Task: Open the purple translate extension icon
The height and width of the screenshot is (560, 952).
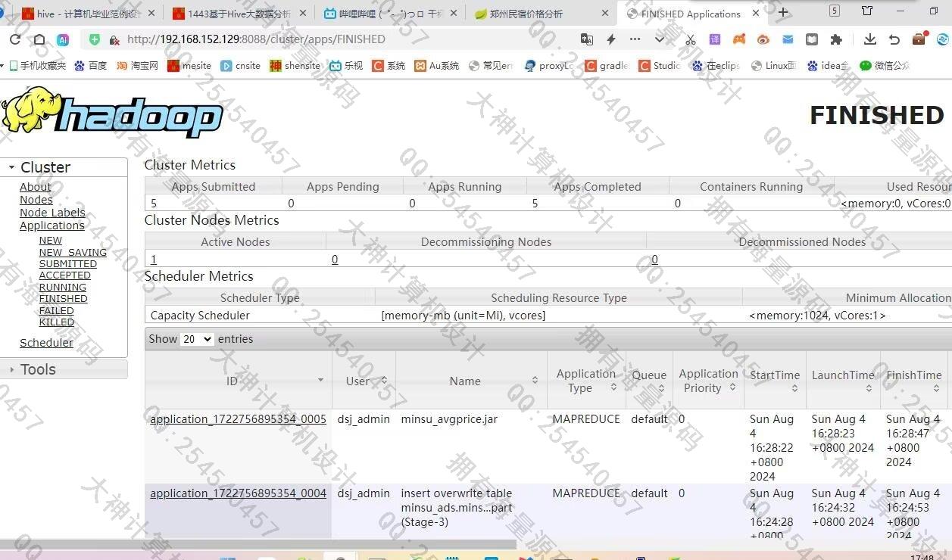Action: click(714, 39)
